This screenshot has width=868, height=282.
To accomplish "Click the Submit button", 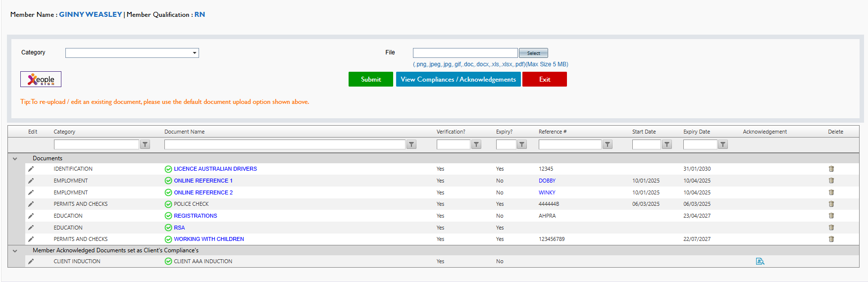I will coord(371,79).
